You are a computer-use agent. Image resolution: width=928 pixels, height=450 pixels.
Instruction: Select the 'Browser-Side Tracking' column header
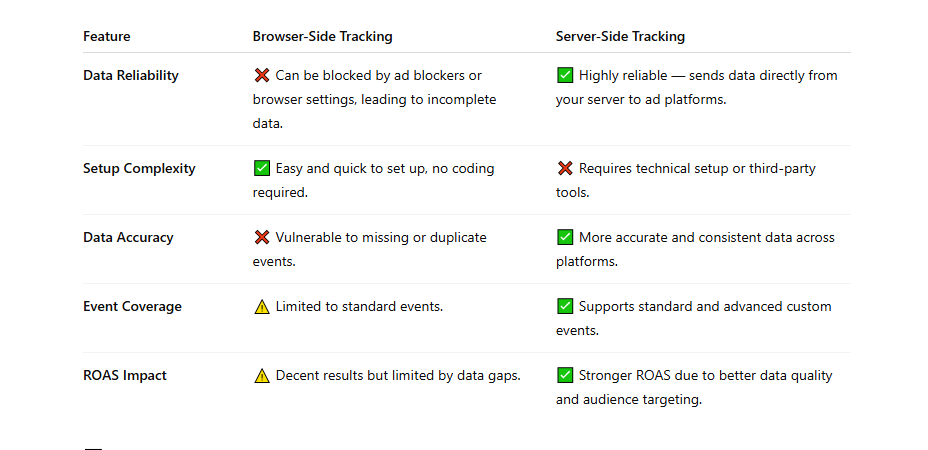322,37
